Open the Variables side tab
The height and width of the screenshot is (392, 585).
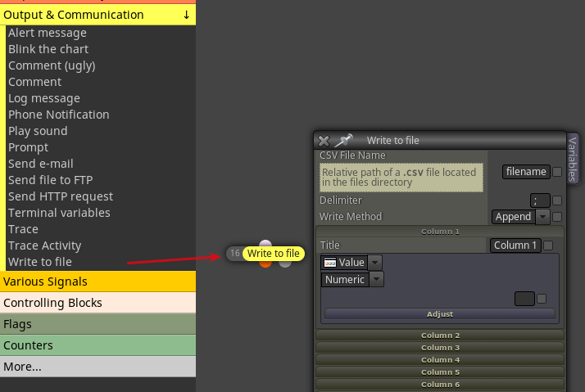click(x=573, y=159)
